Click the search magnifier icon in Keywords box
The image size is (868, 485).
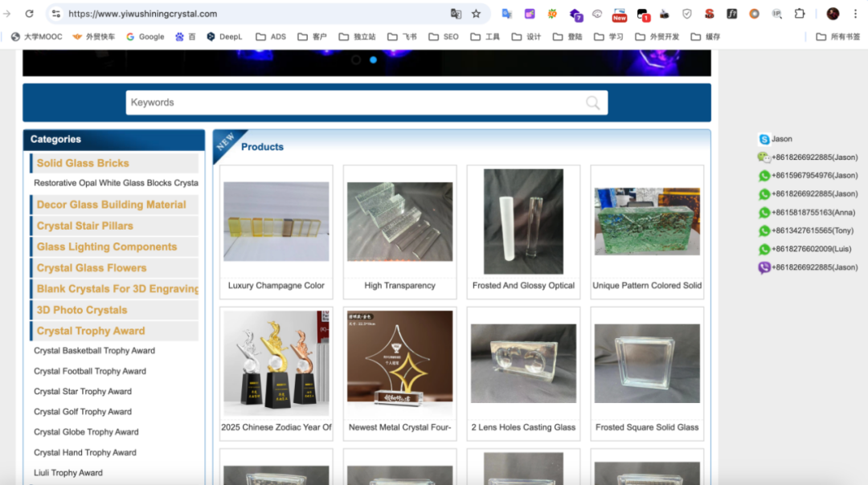593,102
